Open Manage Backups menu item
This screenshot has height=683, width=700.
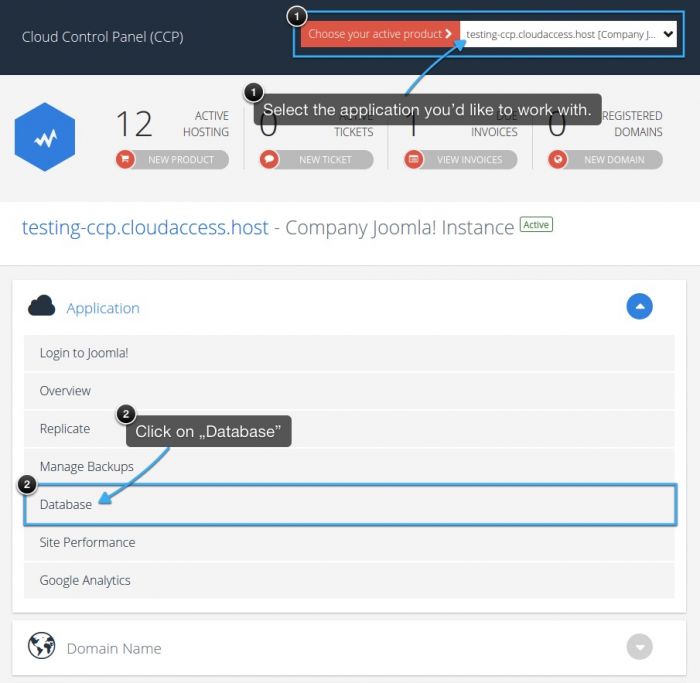[349, 466]
